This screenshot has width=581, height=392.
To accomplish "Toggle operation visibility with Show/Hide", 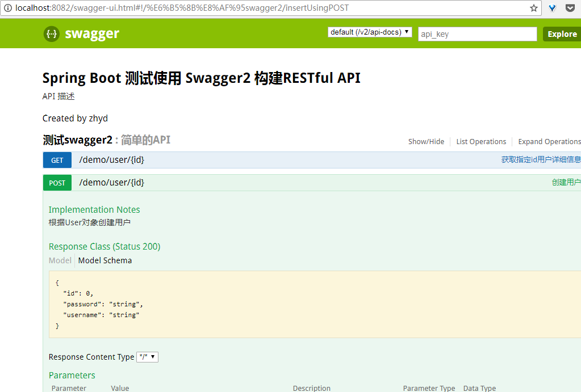I will click(x=426, y=141).
